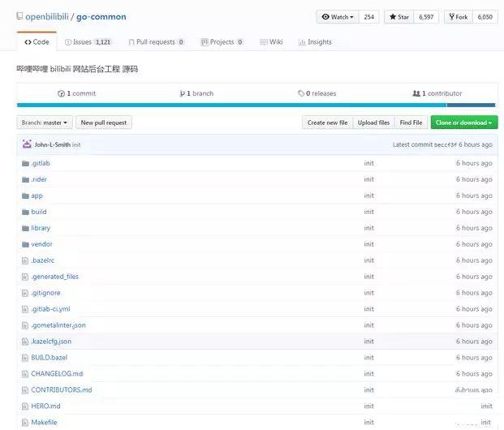Open the Wiki tab
Image resolution: width=504 pixels, height=430 pixels.
click(x=271, y=42)
